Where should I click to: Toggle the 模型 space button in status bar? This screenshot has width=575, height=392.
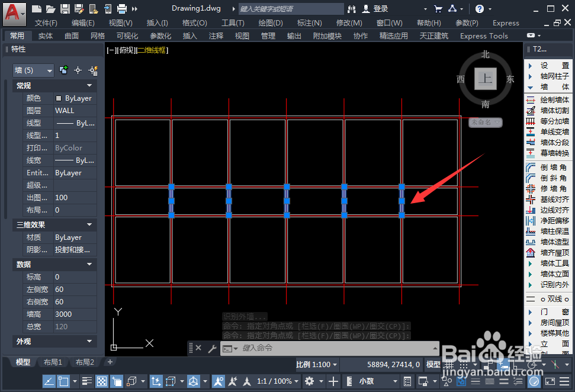[x=433, y=365]
